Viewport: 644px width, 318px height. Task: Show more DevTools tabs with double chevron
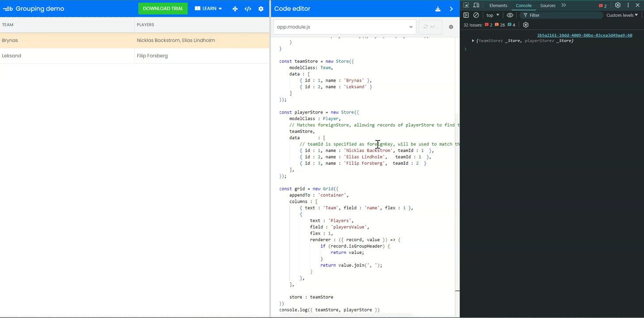(x=564, y=5)
